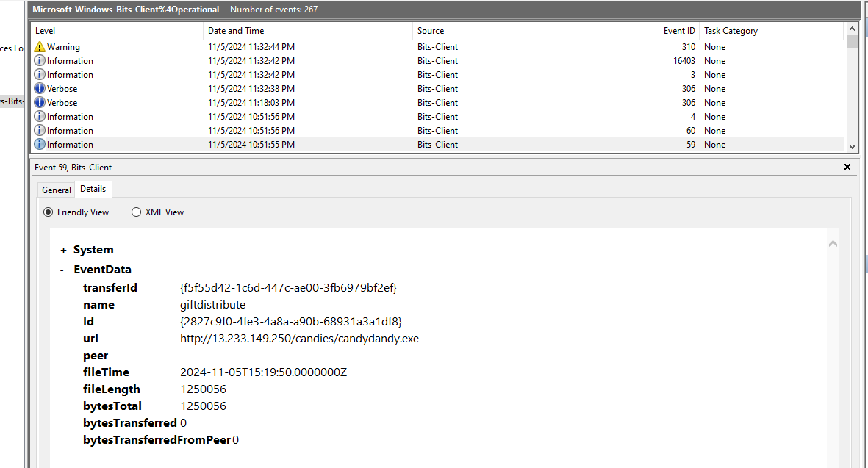The image size is (868, 468).
Task: Click the None task category for event 16403
Action: coord(714,61)
